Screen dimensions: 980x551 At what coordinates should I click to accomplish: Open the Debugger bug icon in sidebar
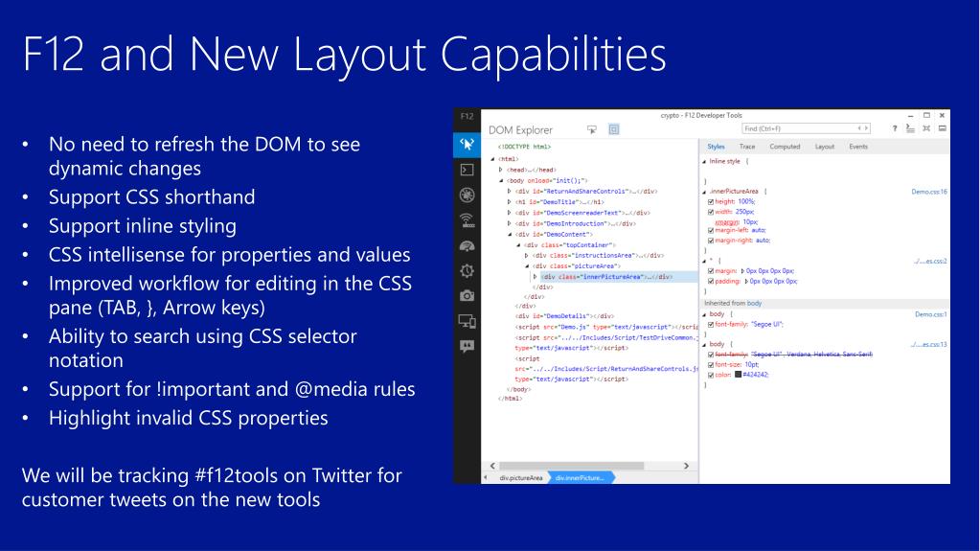pyautogui.click(x=467, y=195)
